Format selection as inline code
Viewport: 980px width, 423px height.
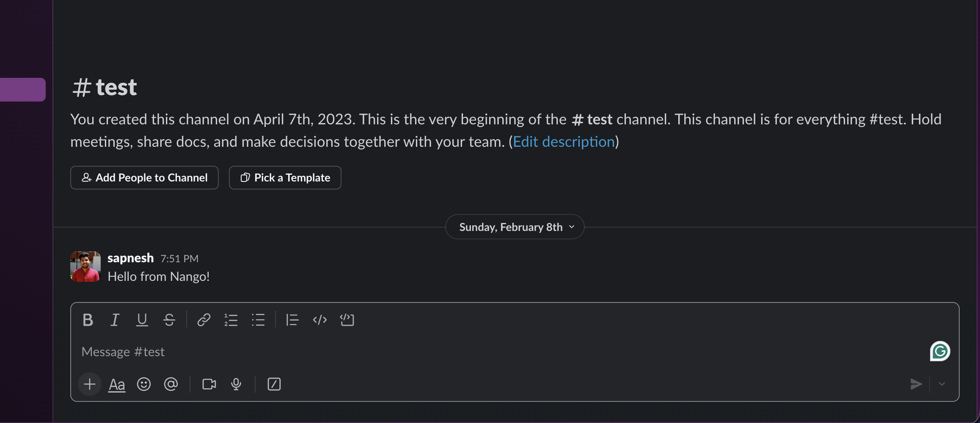(x=320, y=320)
